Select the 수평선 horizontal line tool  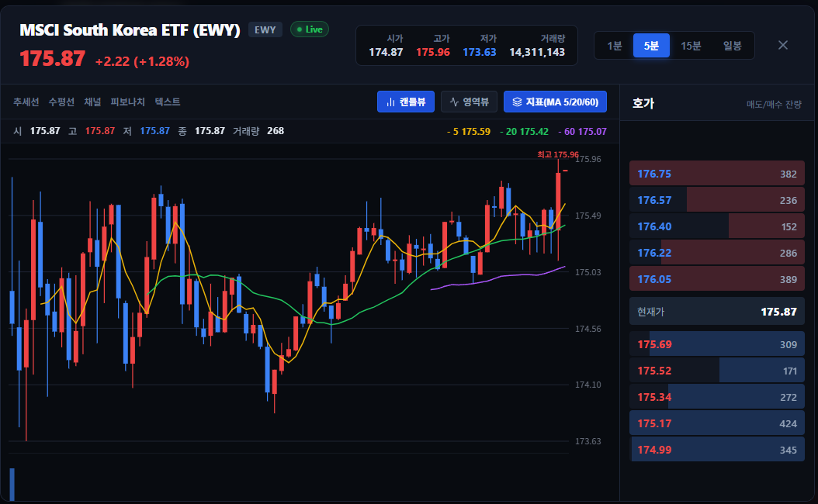(61, 102)
